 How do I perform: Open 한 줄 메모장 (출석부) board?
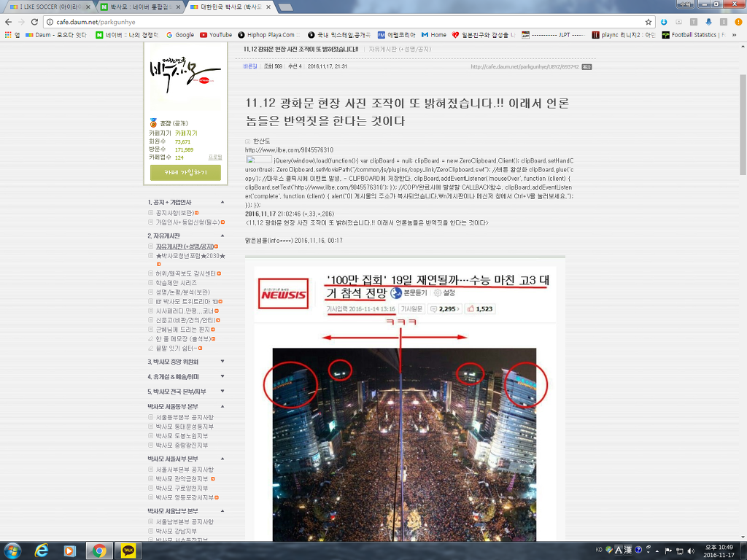click(x=183, y=338)
